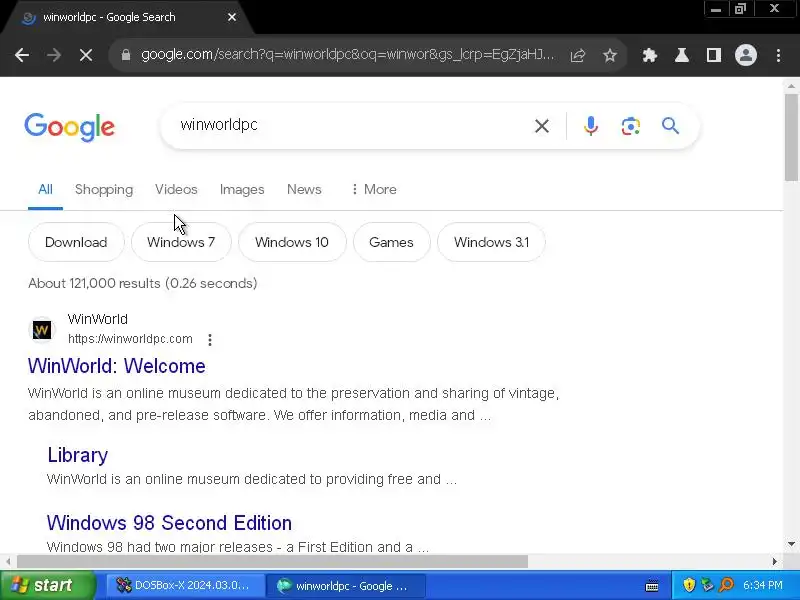
Task: Open the three-dot menu beside winworldpc.com
Action: click(x=210, y=340)
